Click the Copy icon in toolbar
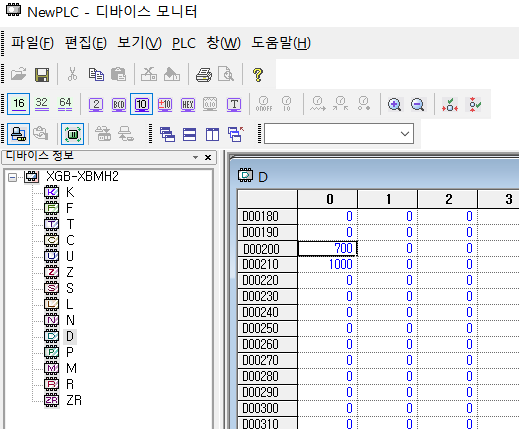The width and height of the screenshot is (519, 429). click(x=96, y=74)
